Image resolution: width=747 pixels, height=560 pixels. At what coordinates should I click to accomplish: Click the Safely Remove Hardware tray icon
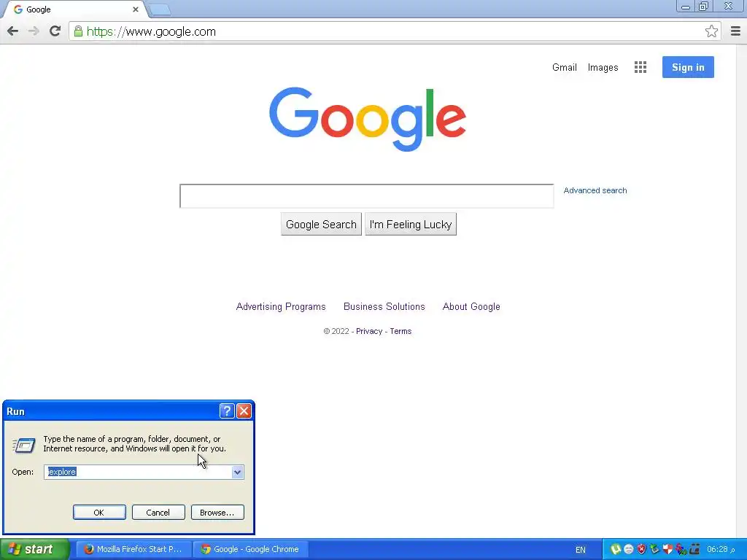(654, 549)
